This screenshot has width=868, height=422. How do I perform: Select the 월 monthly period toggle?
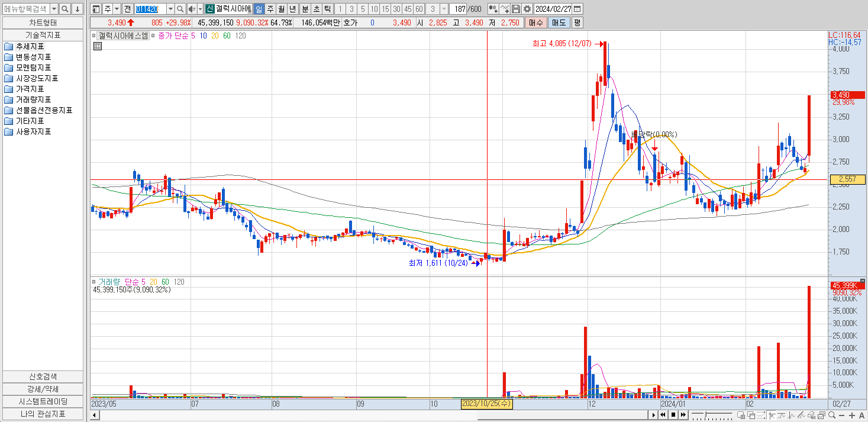(x=282, y=9)
